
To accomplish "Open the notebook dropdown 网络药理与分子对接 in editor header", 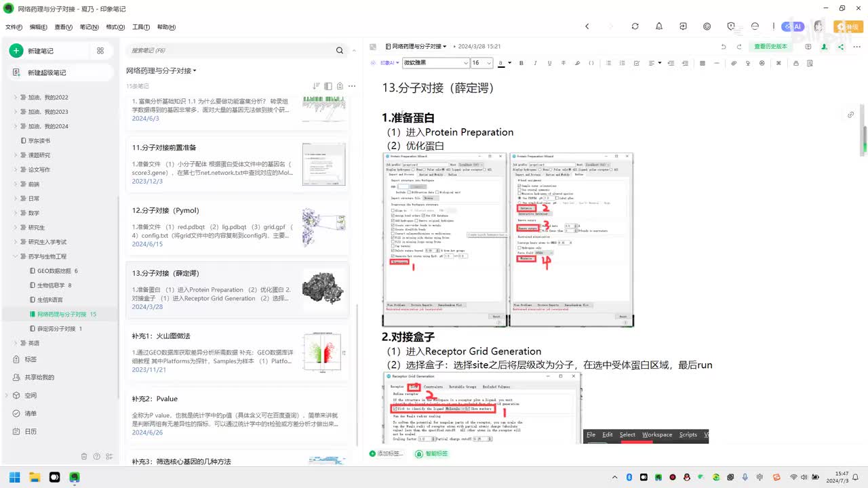I will (416, 46).
